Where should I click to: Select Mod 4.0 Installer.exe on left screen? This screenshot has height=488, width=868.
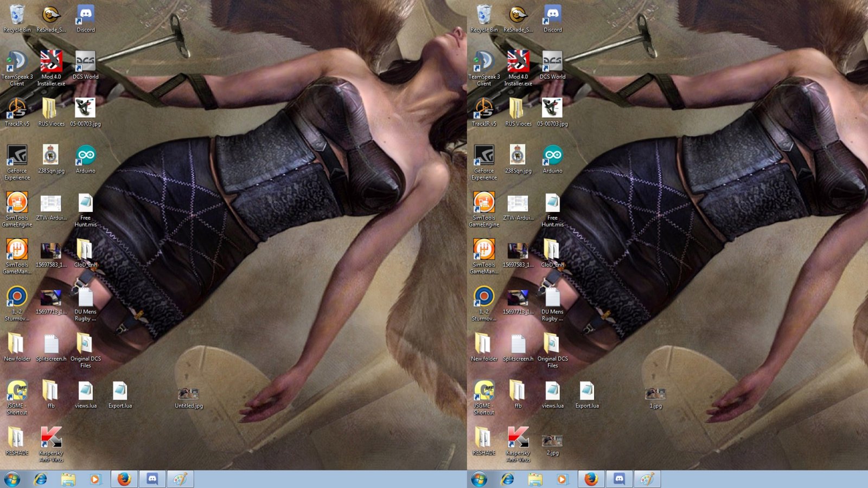point(51,69)
